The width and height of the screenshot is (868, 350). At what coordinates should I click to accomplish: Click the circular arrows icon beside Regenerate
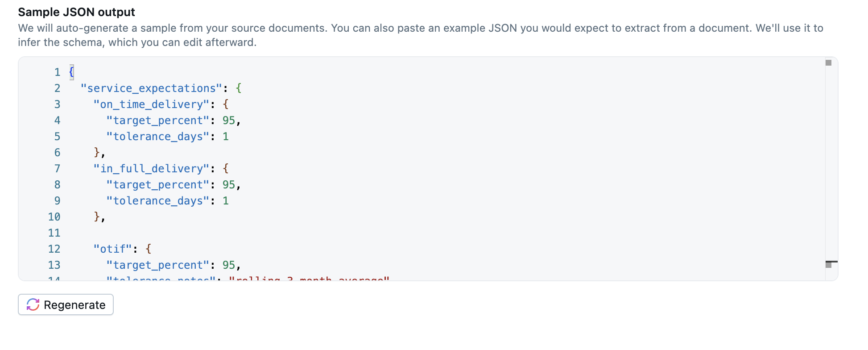pyautogui.click(x=33, y=304)
